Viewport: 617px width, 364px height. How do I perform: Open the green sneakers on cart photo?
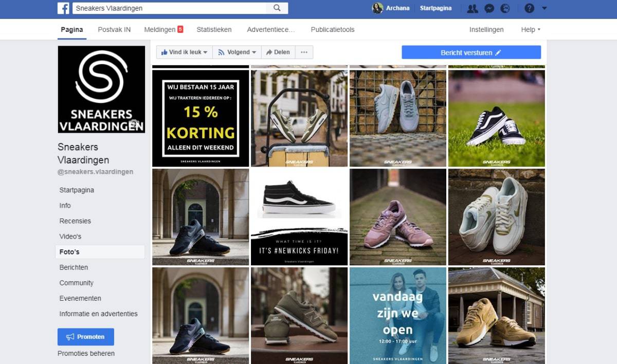(299, 118)
